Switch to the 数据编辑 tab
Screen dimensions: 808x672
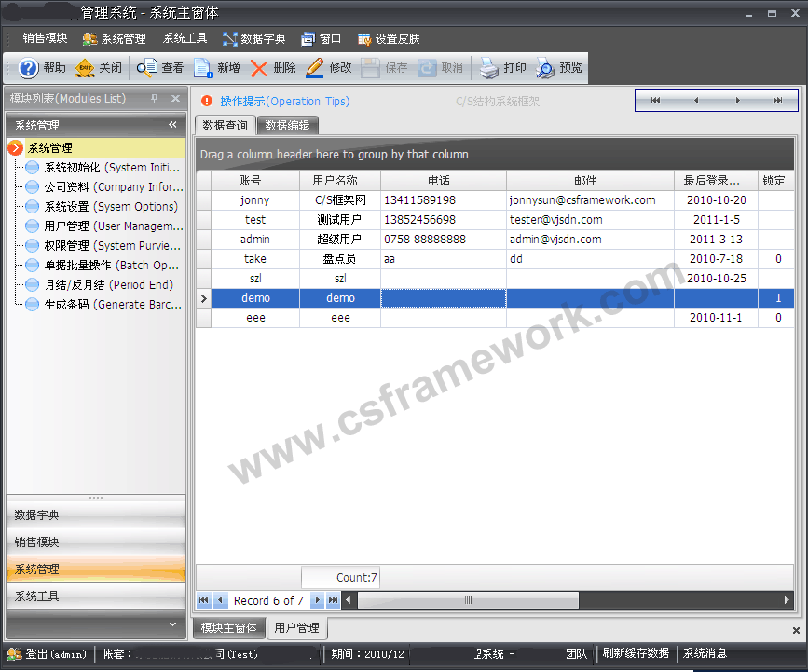(287, 125)
